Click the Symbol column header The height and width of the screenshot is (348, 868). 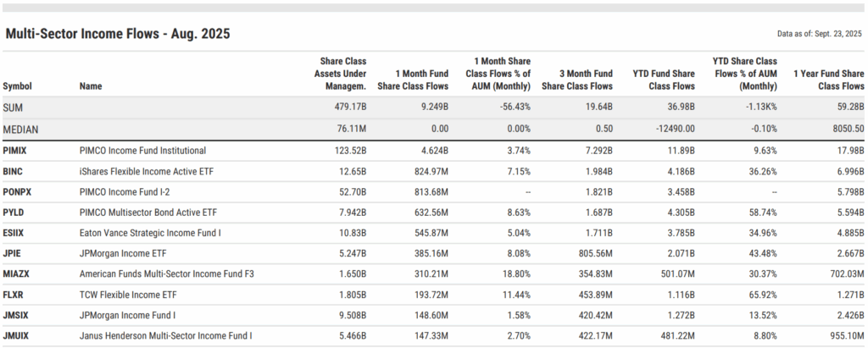17,86
